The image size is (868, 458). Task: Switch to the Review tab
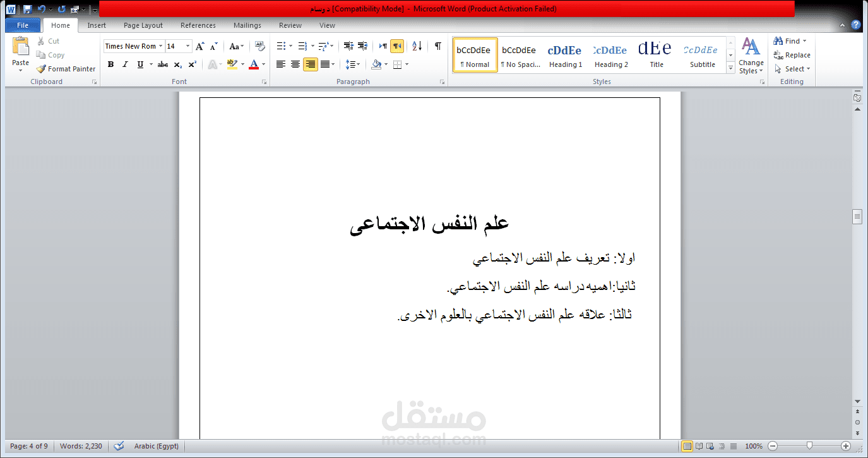[290, 25]
